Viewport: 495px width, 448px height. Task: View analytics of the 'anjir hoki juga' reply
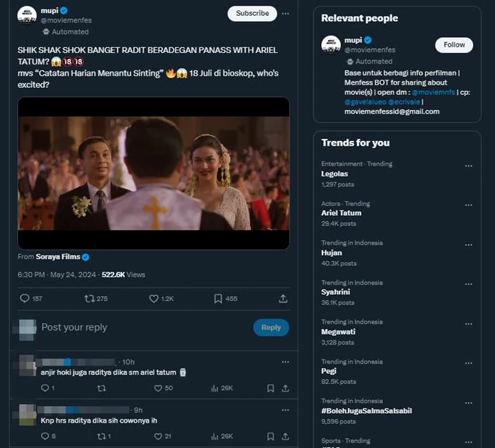221,388
